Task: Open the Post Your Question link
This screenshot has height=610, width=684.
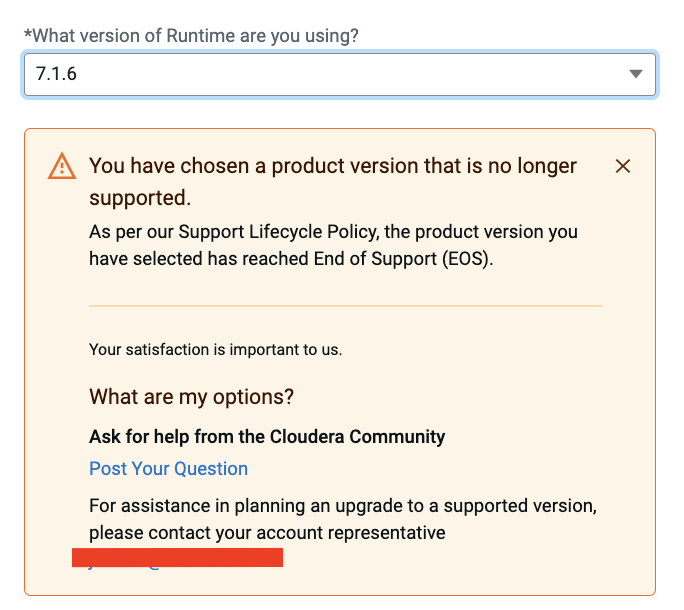Action: (168, 469)
